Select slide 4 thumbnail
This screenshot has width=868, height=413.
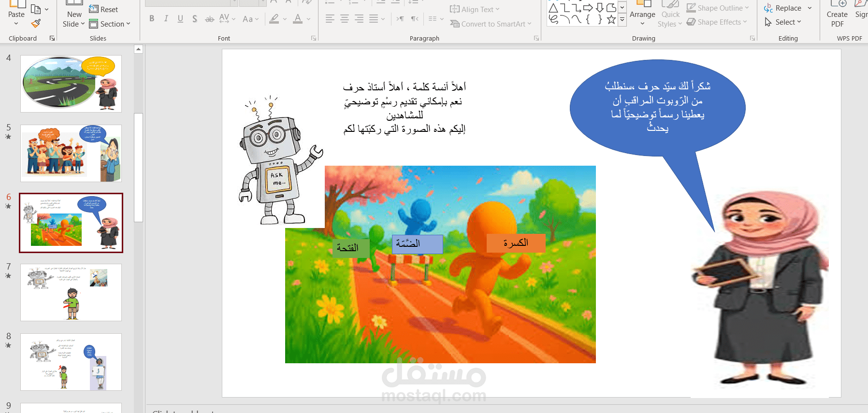click(x=71, y=84)
